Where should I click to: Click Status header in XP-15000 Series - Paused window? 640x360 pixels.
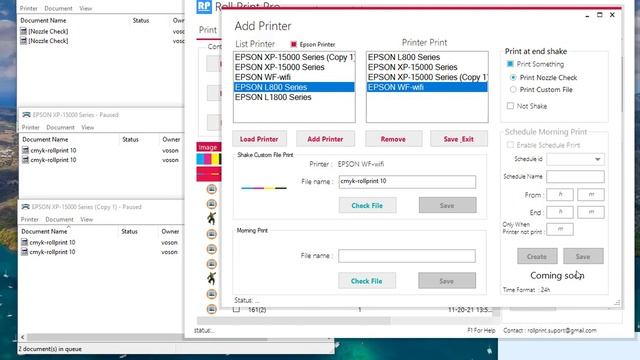tap(130, 139)
